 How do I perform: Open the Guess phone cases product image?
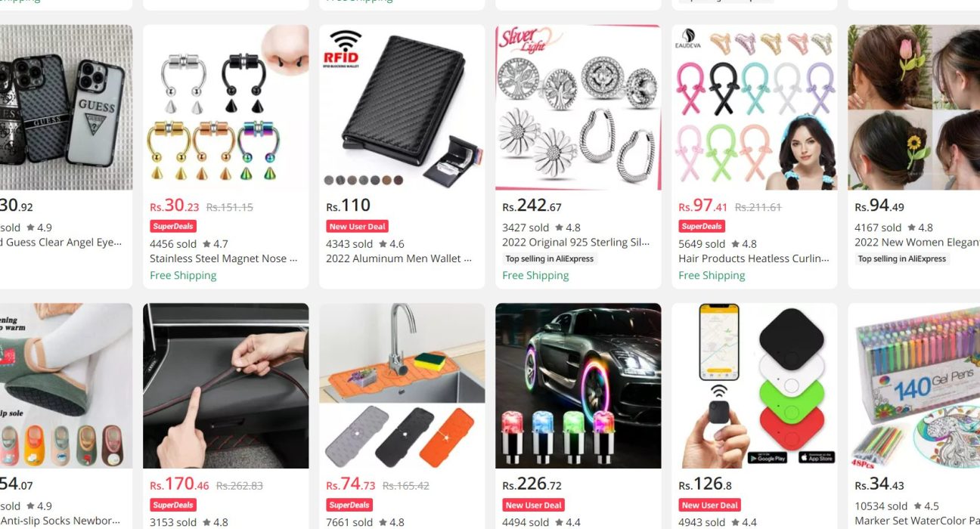(x=66, y=107)
